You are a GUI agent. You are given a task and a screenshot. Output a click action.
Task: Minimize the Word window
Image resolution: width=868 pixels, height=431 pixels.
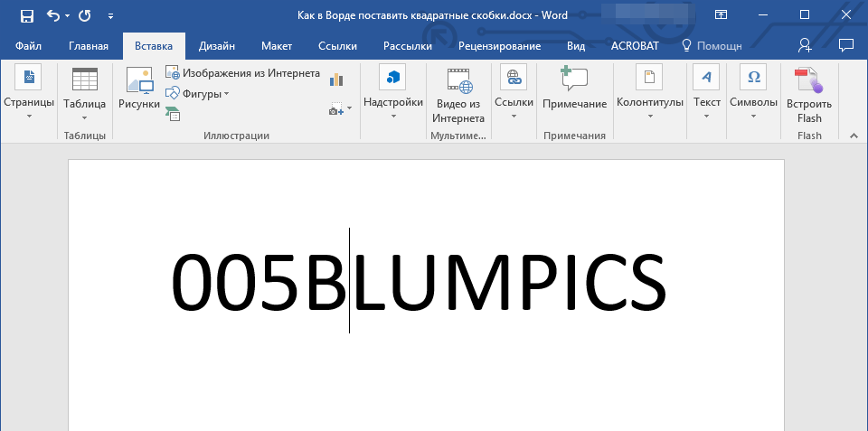click(763, 15)
